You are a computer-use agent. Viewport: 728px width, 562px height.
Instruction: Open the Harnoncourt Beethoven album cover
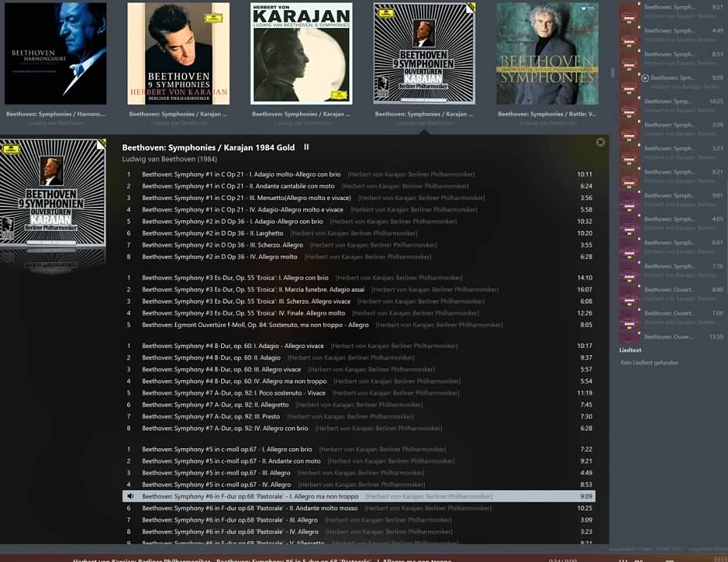pos(55,53)
